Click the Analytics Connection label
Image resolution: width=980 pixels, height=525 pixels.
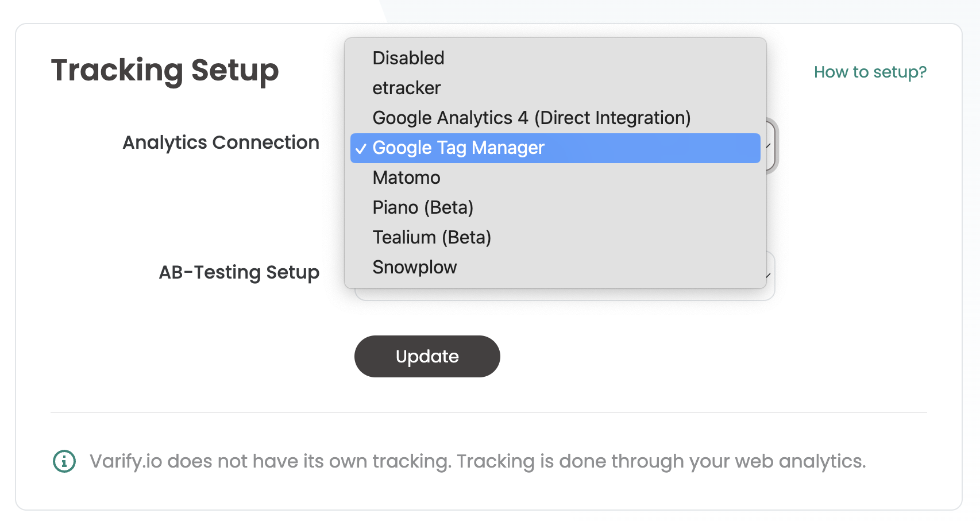(221, 142)
